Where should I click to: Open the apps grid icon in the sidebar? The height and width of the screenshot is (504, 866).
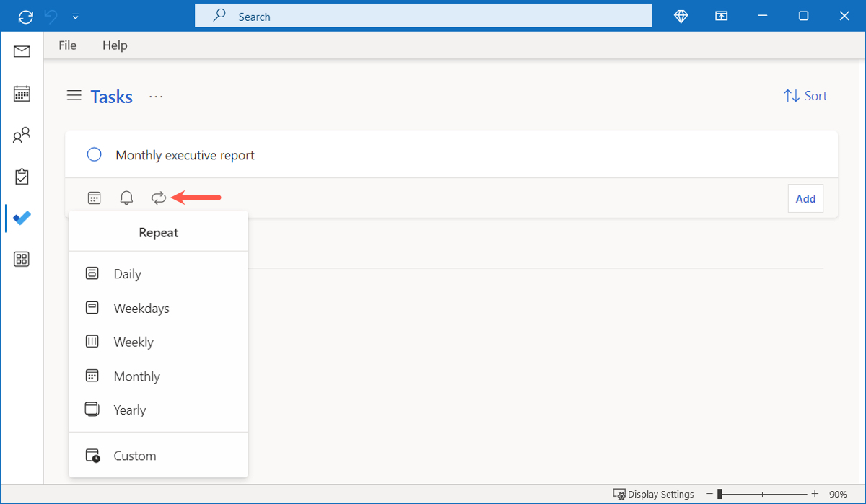click(21, 258)
